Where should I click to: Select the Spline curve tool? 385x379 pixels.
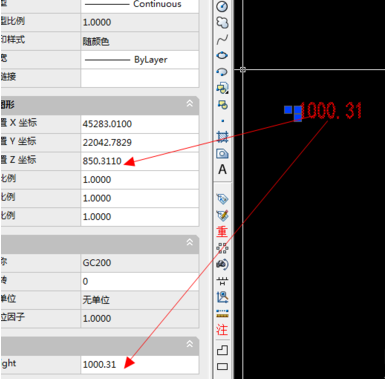click(x=222, y=39)
